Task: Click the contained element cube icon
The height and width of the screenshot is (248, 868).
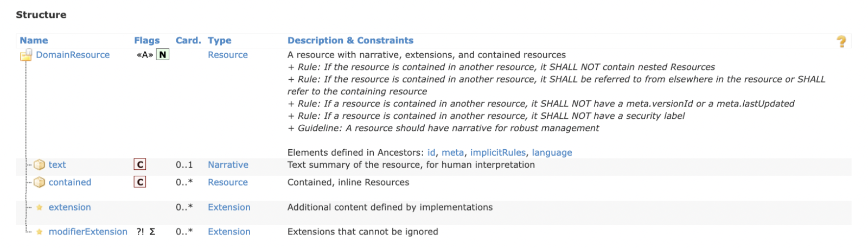Action: point(40,182)
